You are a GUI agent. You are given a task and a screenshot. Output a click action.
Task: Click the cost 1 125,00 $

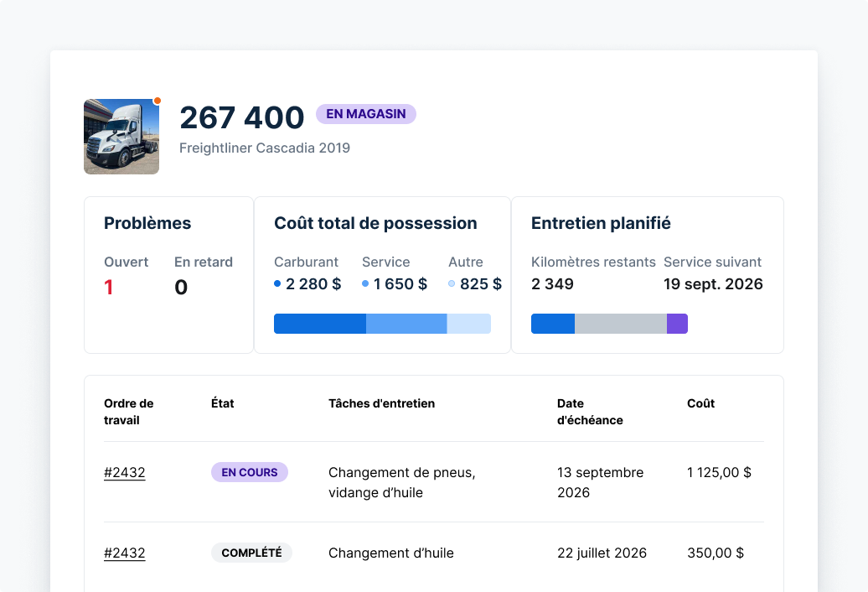719,472
